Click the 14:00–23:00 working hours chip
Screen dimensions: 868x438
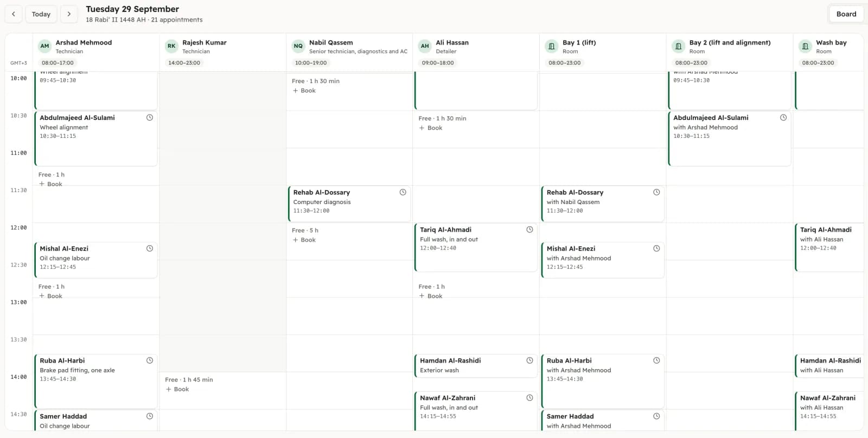coord(184,63)
